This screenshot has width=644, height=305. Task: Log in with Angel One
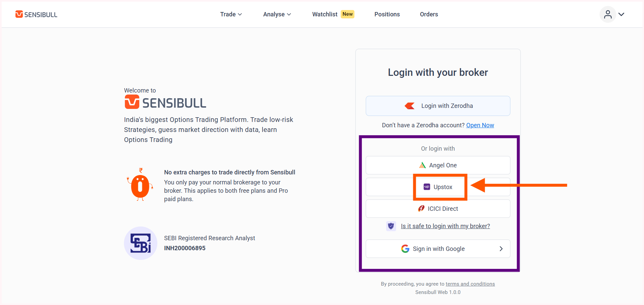click(x=438, y=165)
